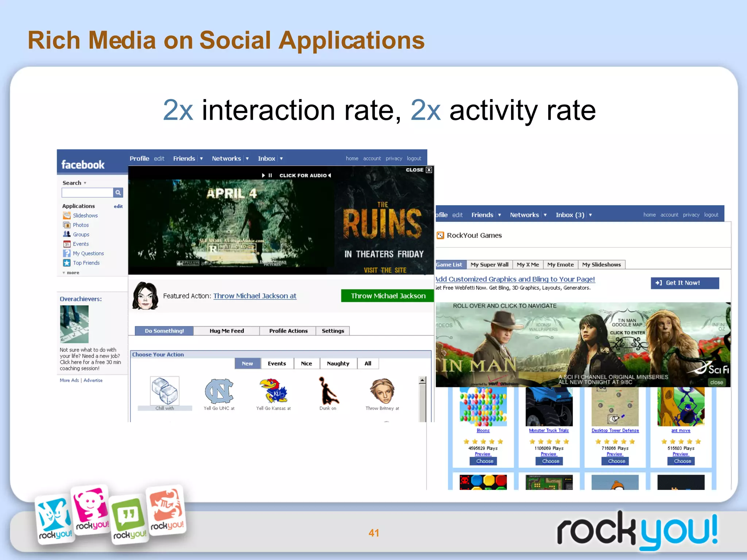This screenshot has width=747, height=560.
Task: Close the Tin Man Sci Fi banner
Action: pyautogui.click(x=716, y=382)
